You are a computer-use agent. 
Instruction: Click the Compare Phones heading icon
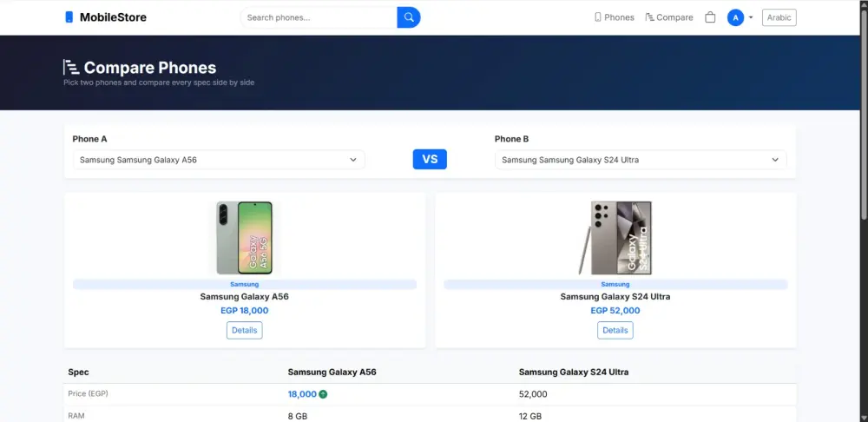[x=71, y=68]
